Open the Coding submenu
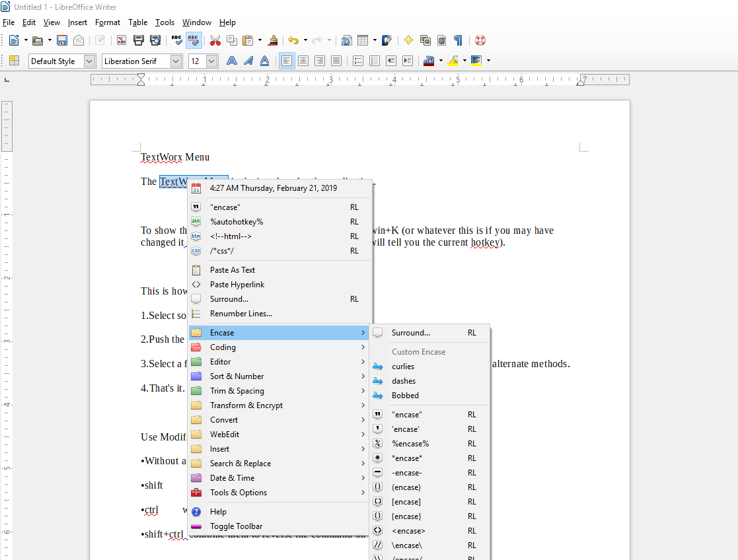Screen dimensions: 738x560 279,347
